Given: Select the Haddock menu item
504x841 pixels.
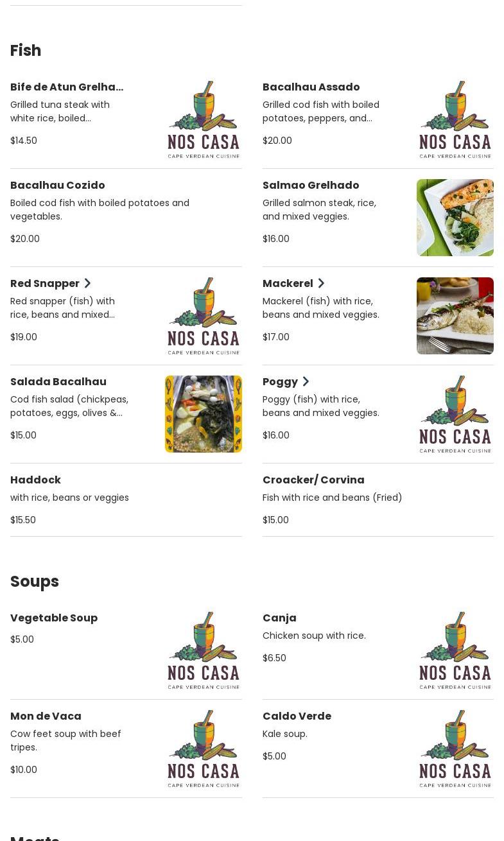Looking at the screenshot, I should tap(36, 480).
